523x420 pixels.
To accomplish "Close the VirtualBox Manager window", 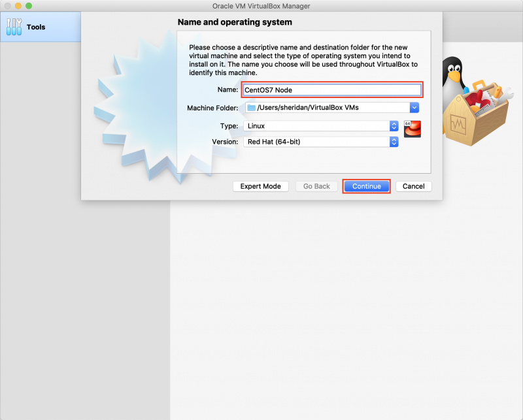I will pos(8,6).
